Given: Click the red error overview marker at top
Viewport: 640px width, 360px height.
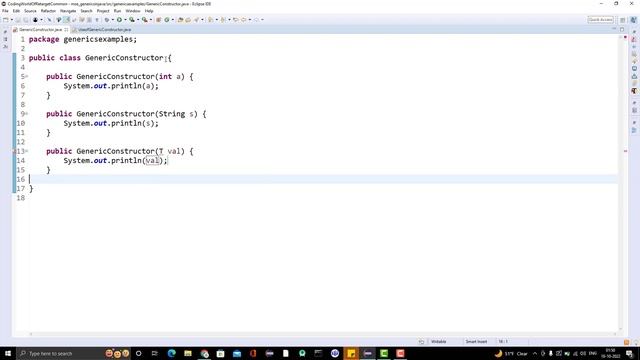Looking at the screenshot, I should tap(625, 37).
